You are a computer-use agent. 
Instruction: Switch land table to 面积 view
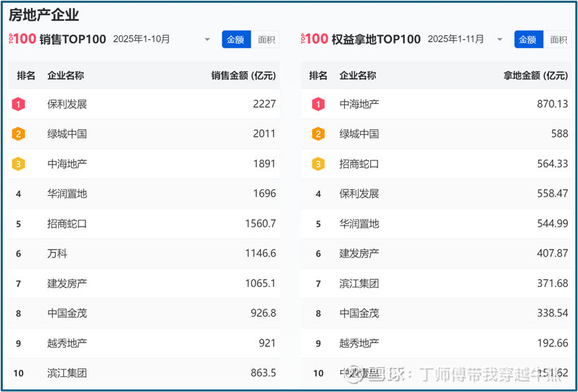[558, 39]
